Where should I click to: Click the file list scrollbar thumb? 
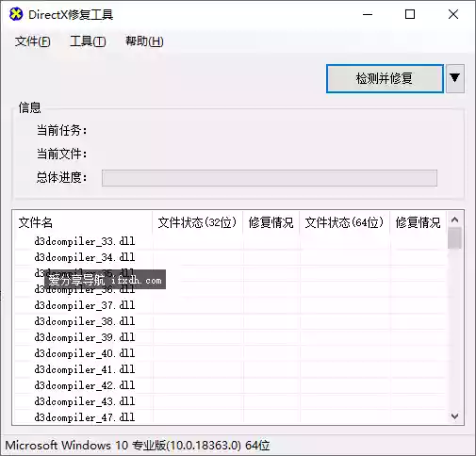pos(454,238)
